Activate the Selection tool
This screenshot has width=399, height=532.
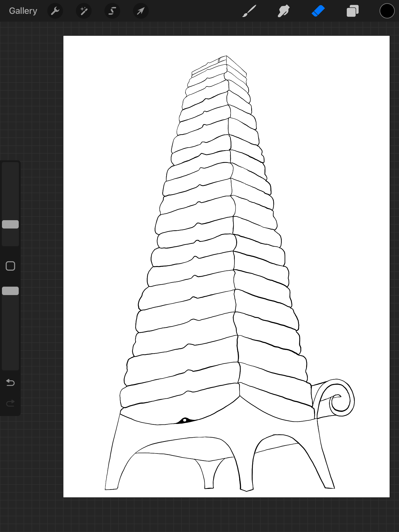point(112,11)
